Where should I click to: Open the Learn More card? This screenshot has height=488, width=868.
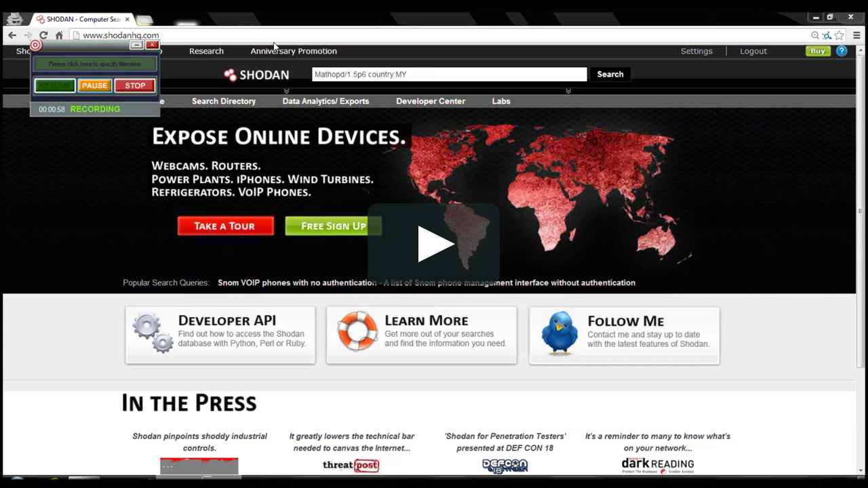(x=421, y=335)
